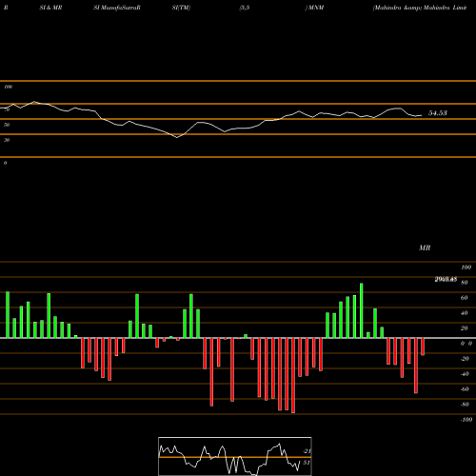Click the -80 label on the MR axis

tap(465, 405)
